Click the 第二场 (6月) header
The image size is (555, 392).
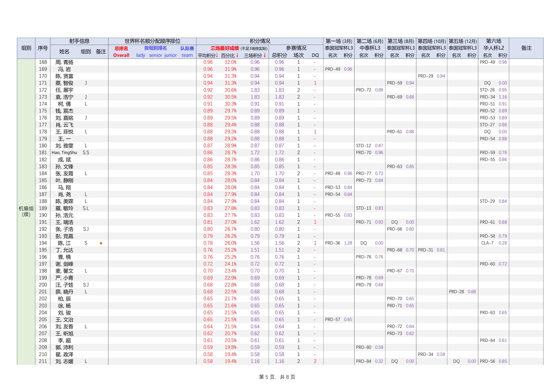pos(370,41)
